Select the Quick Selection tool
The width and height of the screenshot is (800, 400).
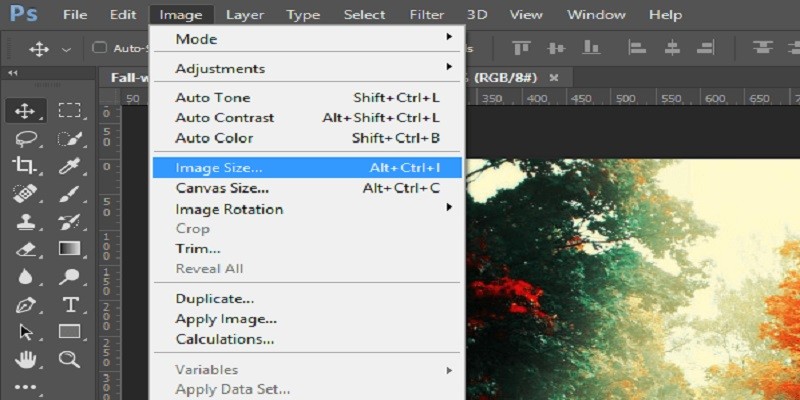click(69, 138)
